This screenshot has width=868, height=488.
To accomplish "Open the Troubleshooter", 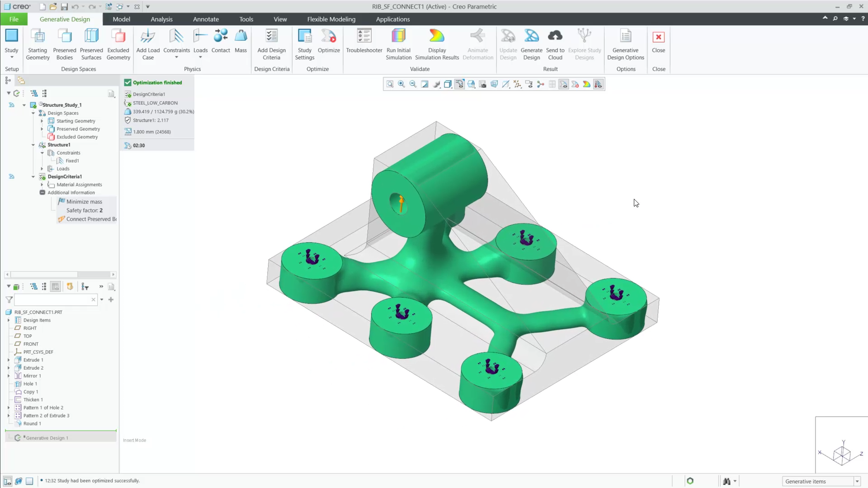I will pyautogui.click(x=364, y=42).
